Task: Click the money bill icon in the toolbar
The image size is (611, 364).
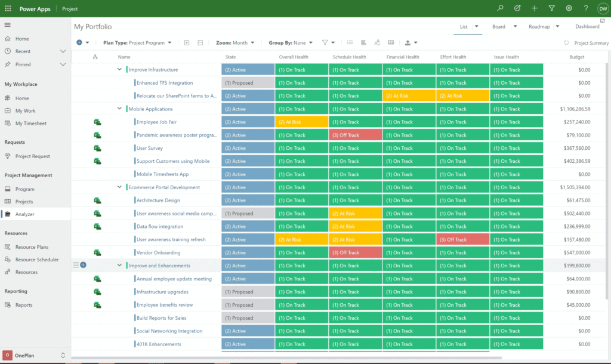Action: click(x=391, y=42)
